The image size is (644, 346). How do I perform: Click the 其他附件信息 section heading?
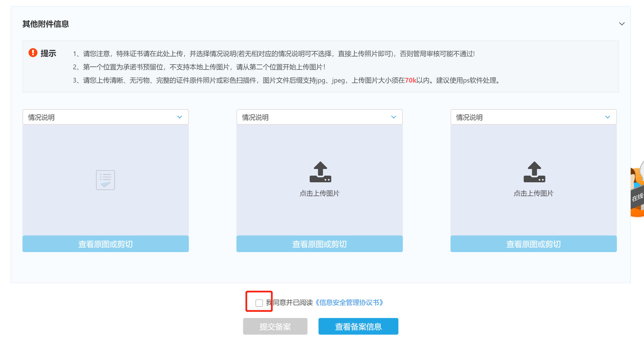pos(46,24)
